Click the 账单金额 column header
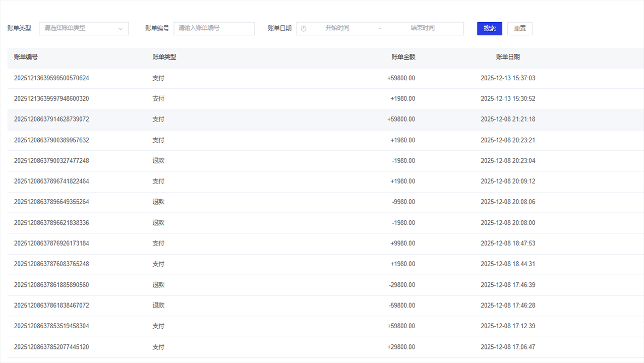 point(403,57)
